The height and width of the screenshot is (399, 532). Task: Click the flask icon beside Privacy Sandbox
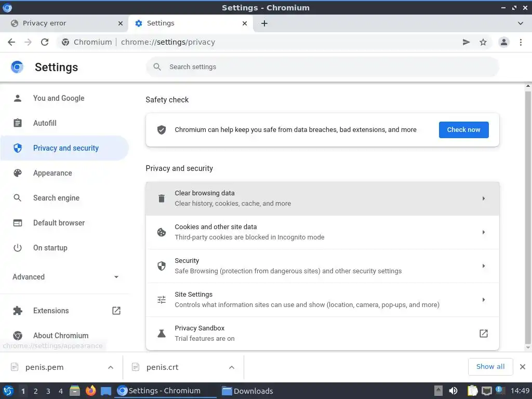[x=162, y=334]
